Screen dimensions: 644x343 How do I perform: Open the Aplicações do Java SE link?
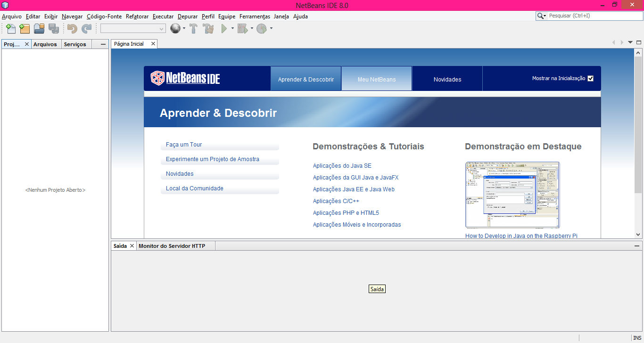coord(342,166)
